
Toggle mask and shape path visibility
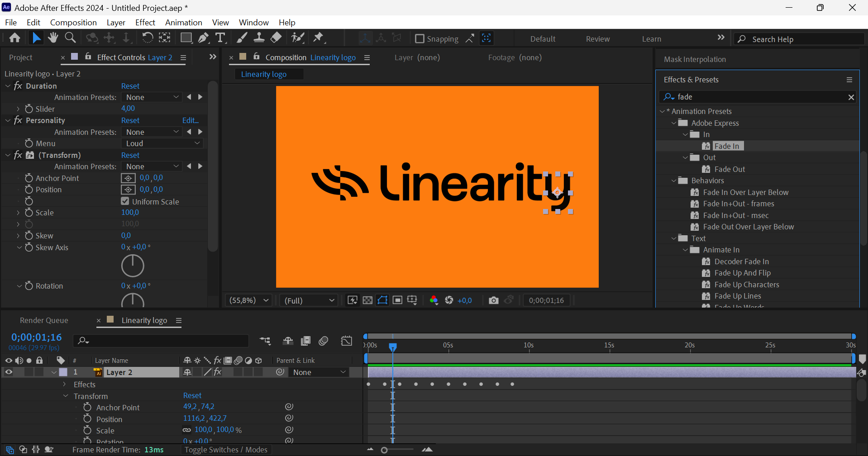tap(382, 300)
